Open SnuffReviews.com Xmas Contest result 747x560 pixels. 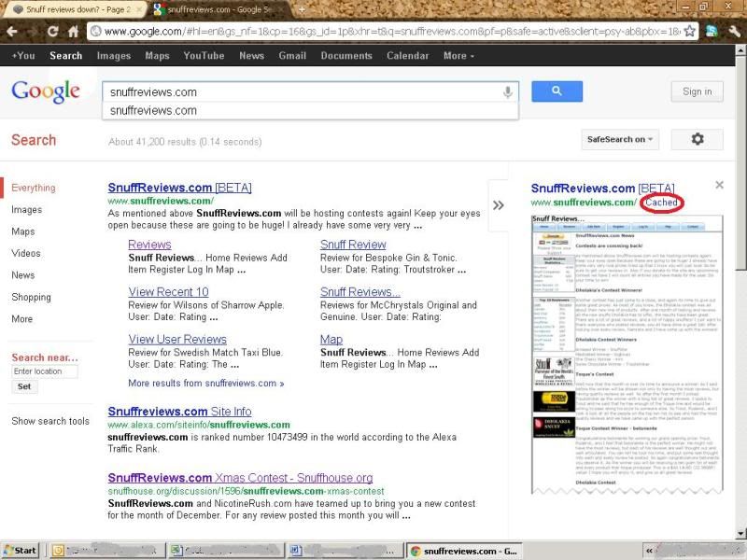[240, 477]
